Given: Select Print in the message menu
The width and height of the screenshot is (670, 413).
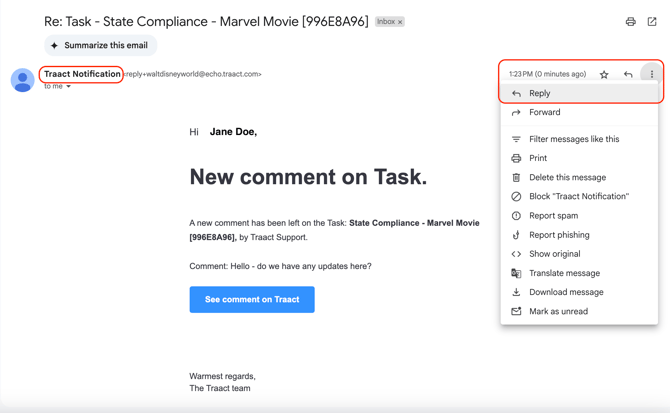Looking at the screenshot, I should 579,158.
